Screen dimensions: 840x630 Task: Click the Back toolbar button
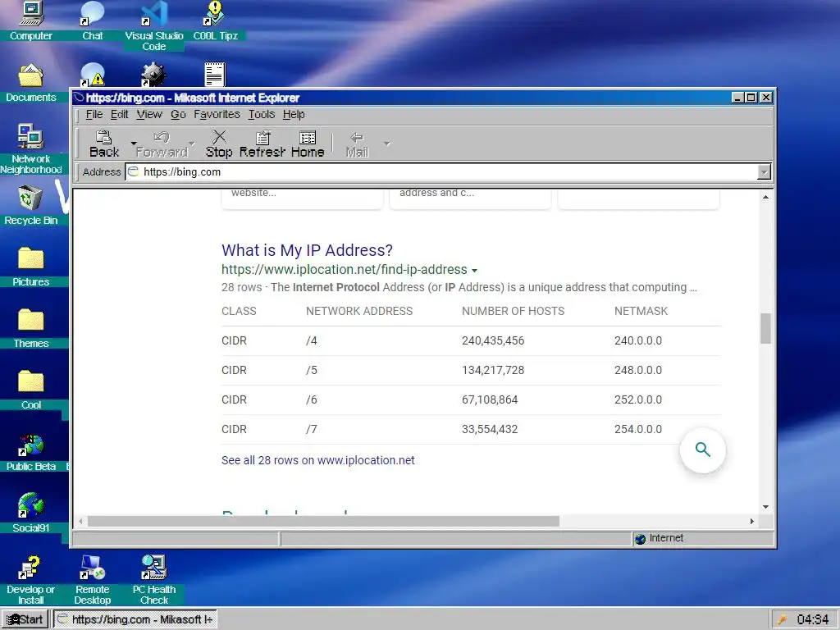point(104,144)
